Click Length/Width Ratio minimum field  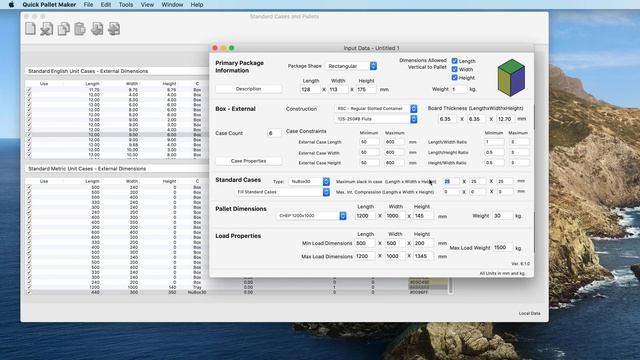click(x=494, y=142)
